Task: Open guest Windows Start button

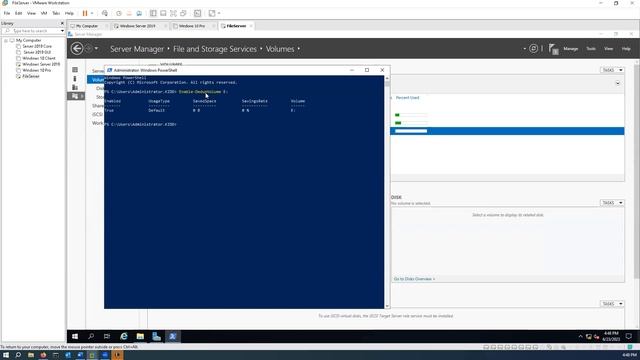Action: click(75, 336)
